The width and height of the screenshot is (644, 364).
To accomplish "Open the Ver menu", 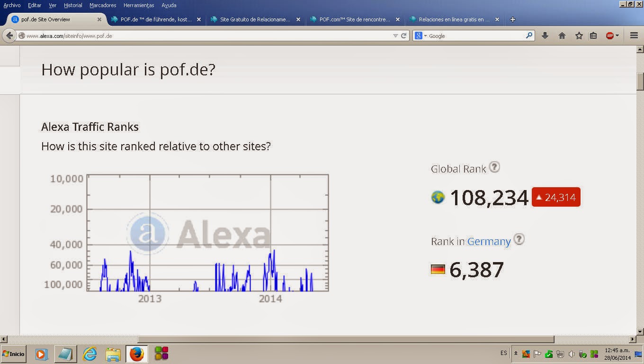I will coord(53,5).
